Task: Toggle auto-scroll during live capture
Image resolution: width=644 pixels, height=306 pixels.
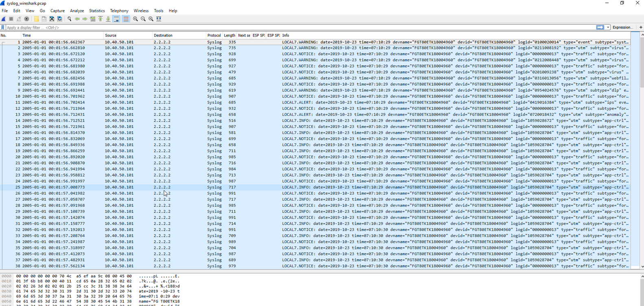Action: point(116,19)
